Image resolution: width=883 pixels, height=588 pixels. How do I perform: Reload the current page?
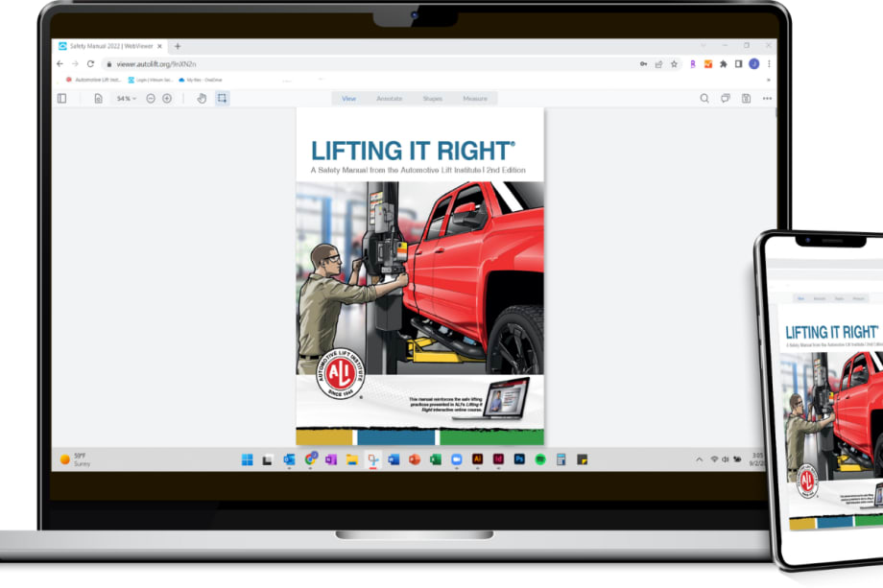(90, 64)
